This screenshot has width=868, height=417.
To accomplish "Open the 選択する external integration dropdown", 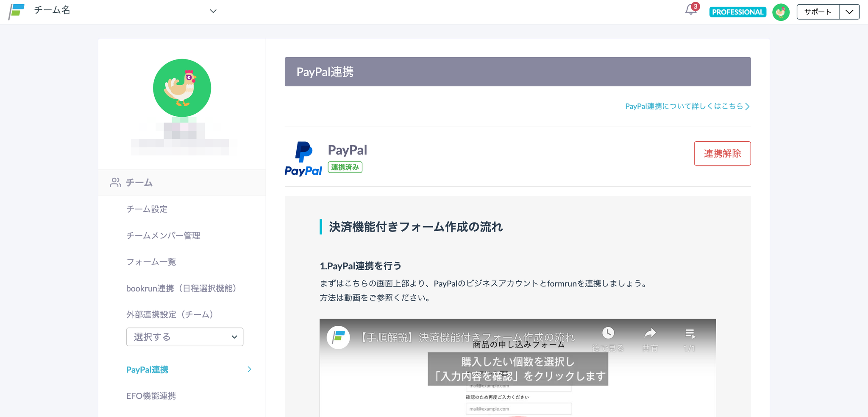I will click(x=185, y=337).
